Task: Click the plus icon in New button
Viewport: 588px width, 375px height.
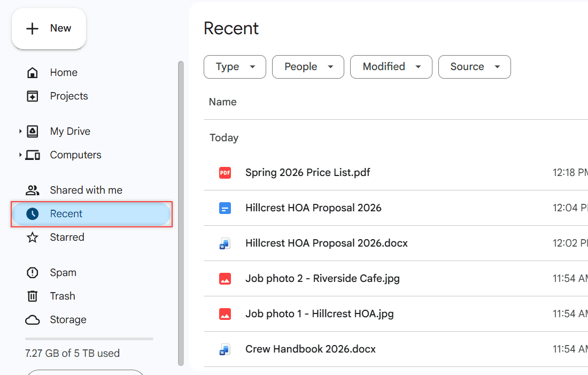Action: 32,28
